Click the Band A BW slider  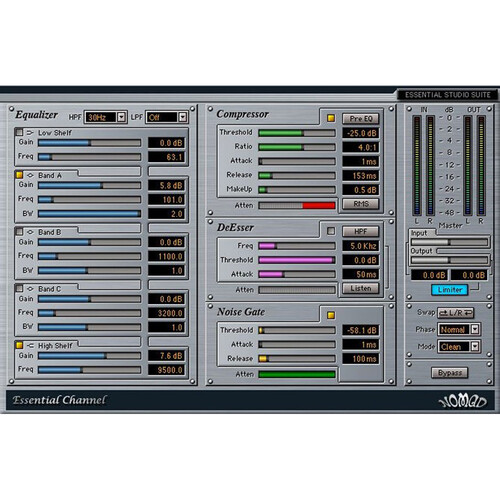click(x=89, y=214)
